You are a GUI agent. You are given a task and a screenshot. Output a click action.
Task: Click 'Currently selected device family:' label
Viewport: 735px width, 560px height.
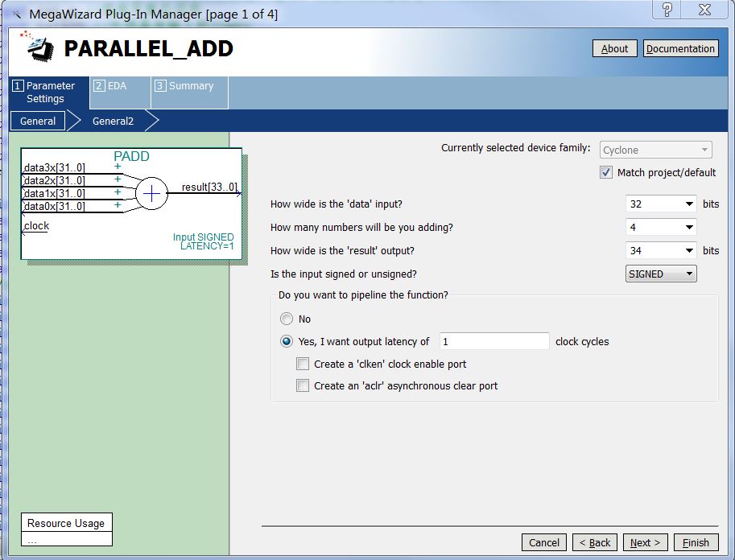click(515, 147)
